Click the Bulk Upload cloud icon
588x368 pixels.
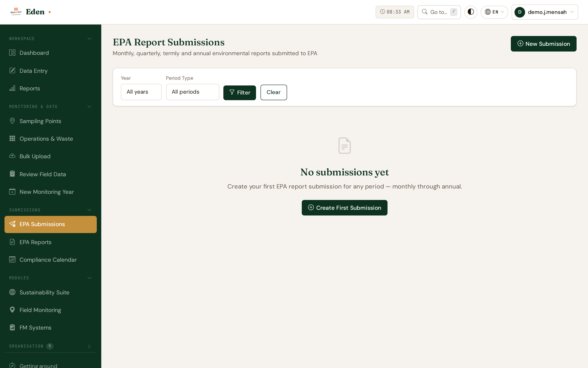click(12, 156)
